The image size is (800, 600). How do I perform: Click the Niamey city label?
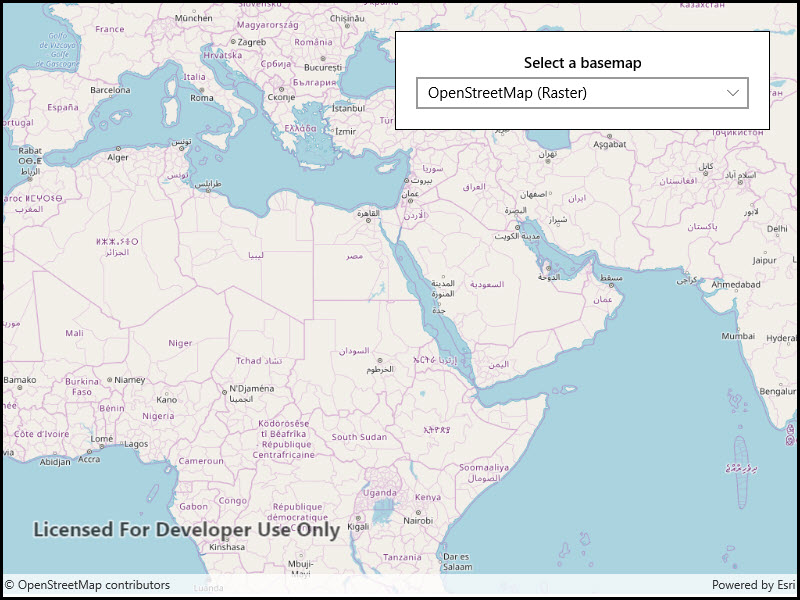[x=130, y=380]
